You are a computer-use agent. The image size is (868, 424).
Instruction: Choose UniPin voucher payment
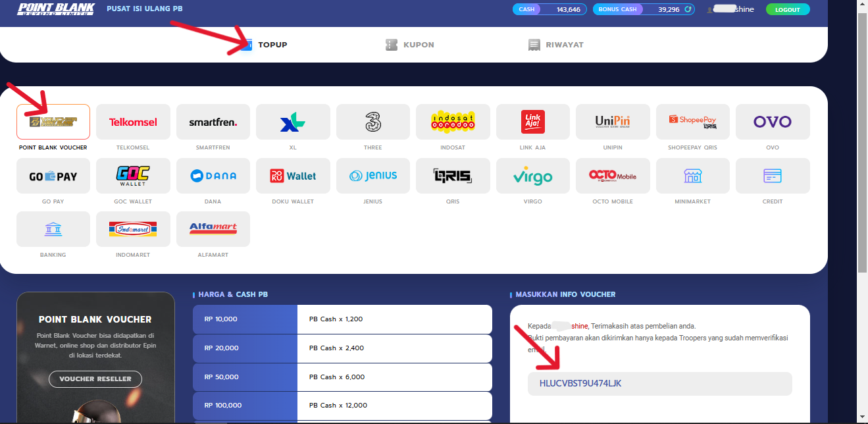(x=613, y=122)
